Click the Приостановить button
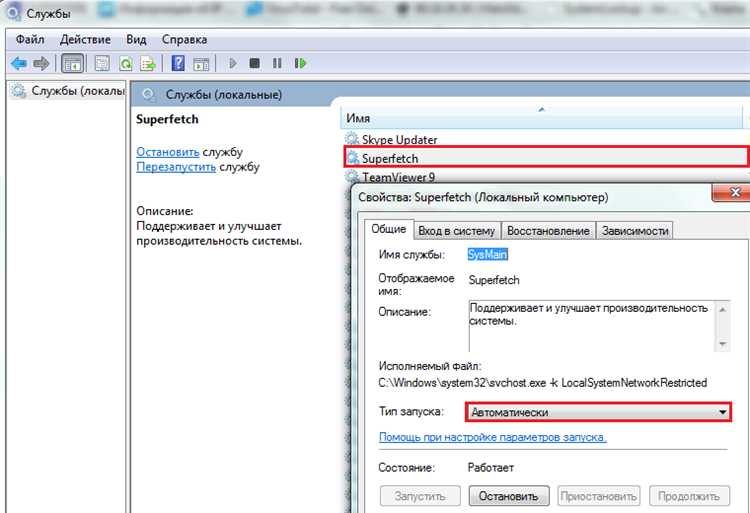The image size is (750, 513). [598, 496]
